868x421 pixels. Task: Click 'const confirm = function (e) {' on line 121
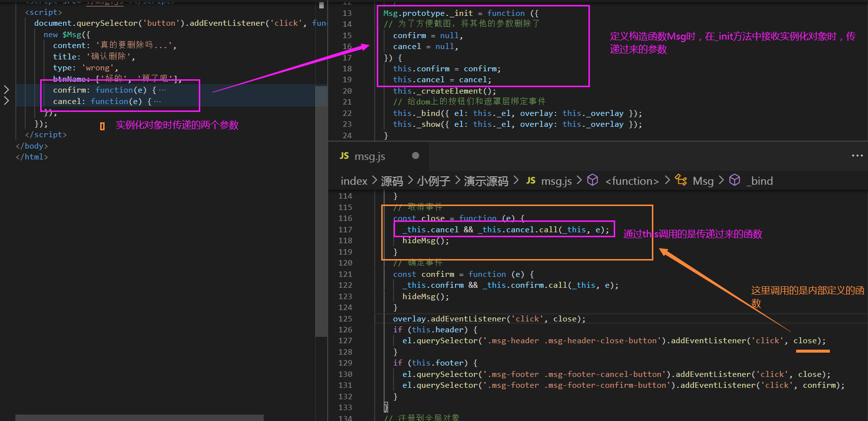click(x=463, y=274)
